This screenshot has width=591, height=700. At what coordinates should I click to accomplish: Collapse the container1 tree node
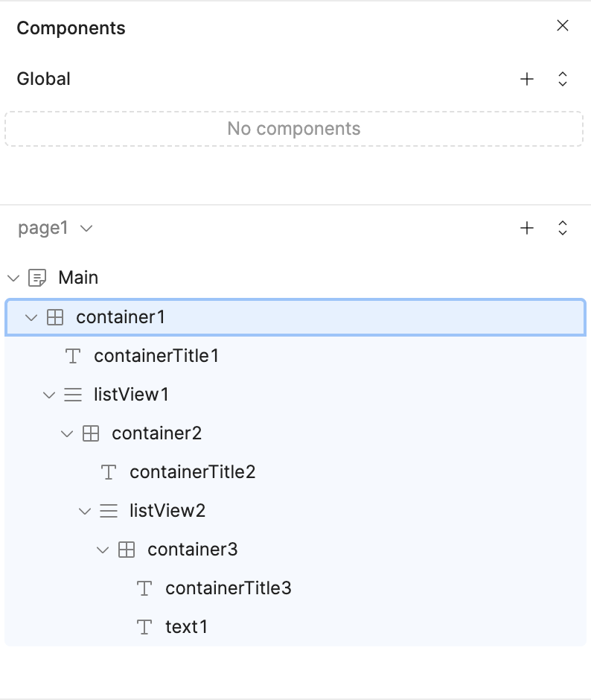point(31,317)
